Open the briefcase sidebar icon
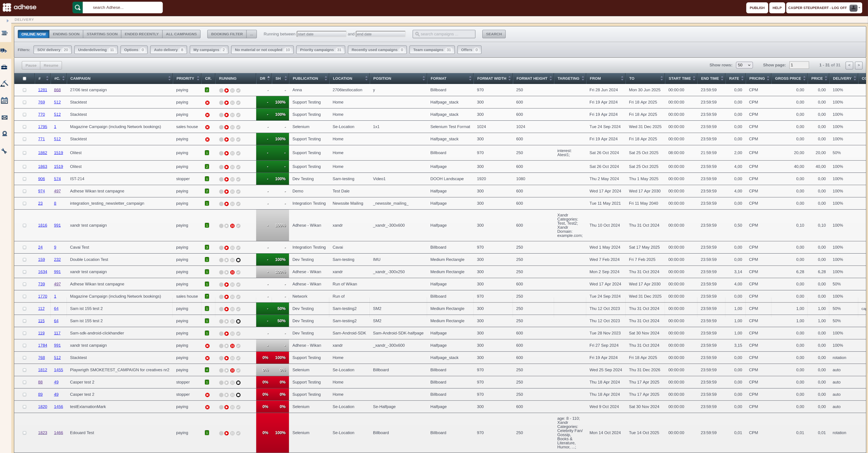 coord(4,67)
